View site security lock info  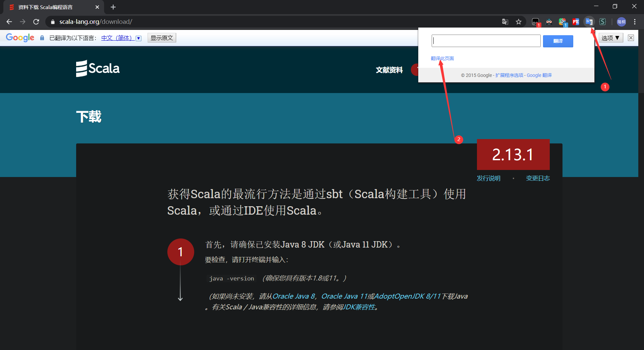coord(53,22)
